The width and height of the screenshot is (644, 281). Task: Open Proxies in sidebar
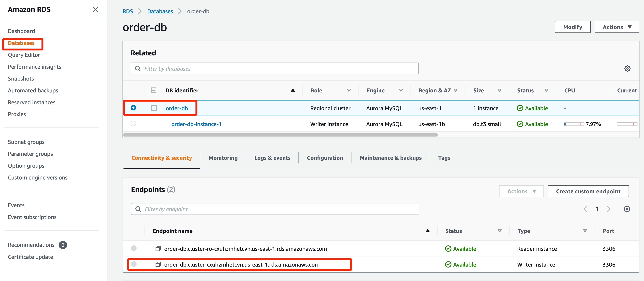point(17,114)
